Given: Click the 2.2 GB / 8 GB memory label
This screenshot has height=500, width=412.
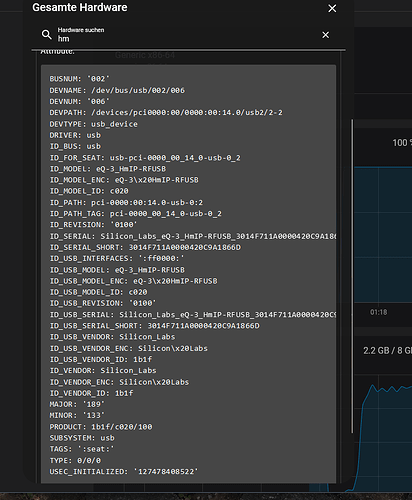Looking at the screenshot, I should tap(387, 351).
